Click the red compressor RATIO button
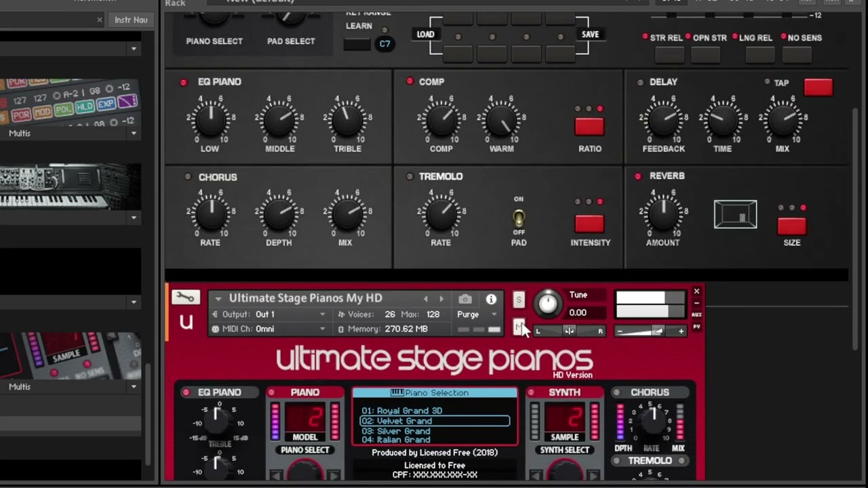The height and width of the screenshot is (488, 868). tap(589, 127)
